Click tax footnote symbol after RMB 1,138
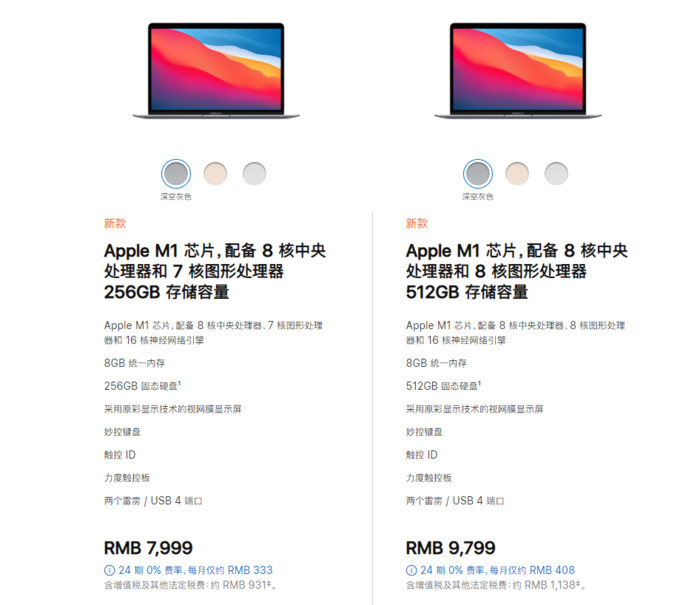Screen dimensions: 700x605 578,582
